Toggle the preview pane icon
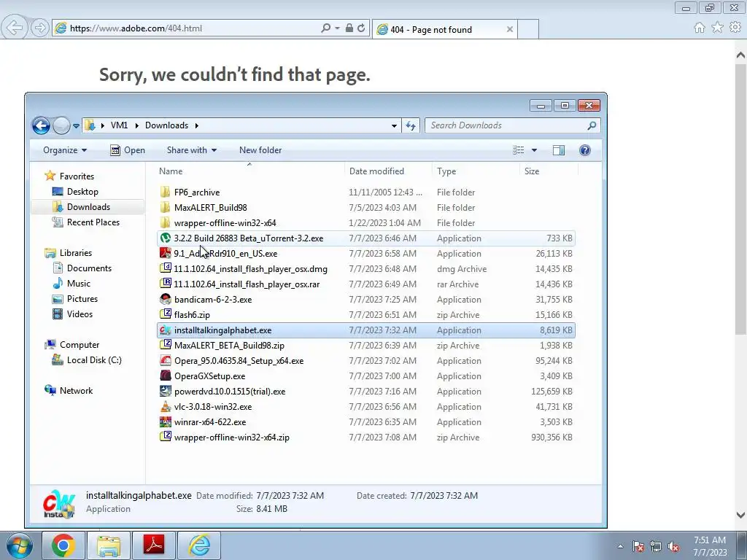Screen dimensions: 747x560 pyautogui.click(x=558, y=150)
